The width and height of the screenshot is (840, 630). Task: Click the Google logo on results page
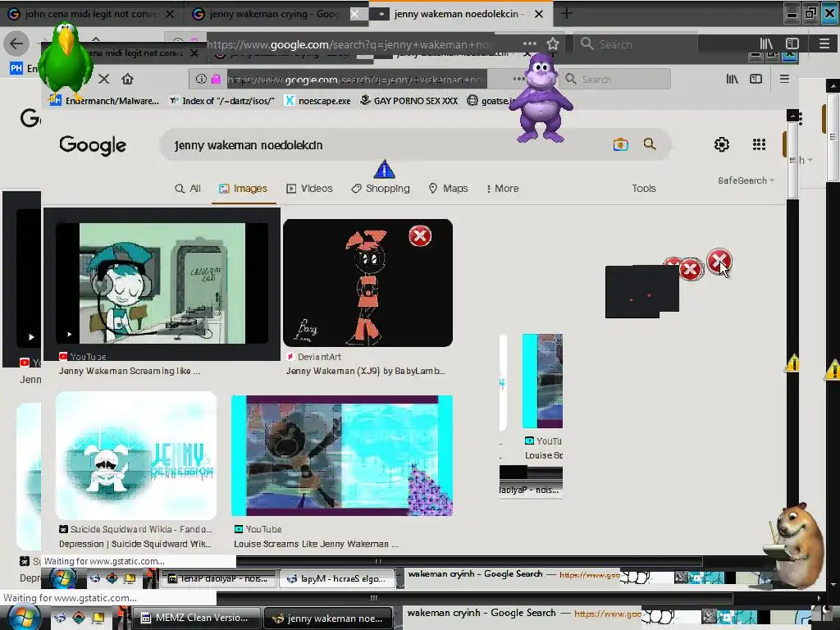(93, 145)
